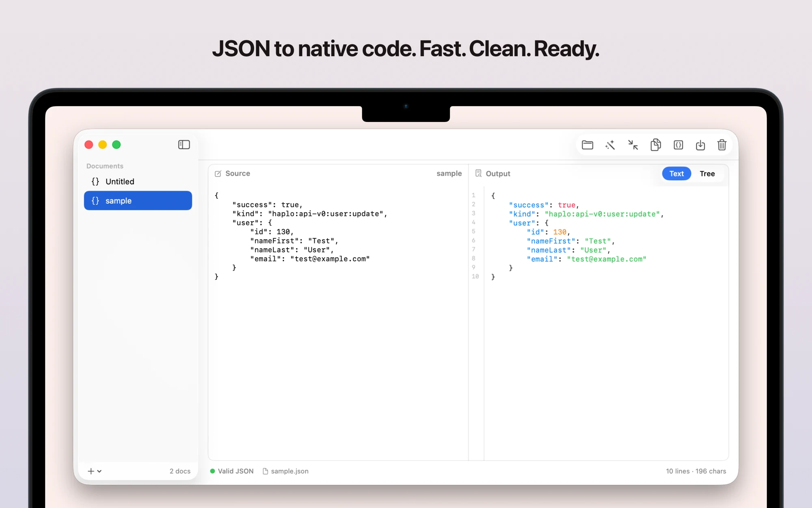Click the Valid JSON status label
The image size is (812, 508).
pyautogui.click(x=235, y=471)
